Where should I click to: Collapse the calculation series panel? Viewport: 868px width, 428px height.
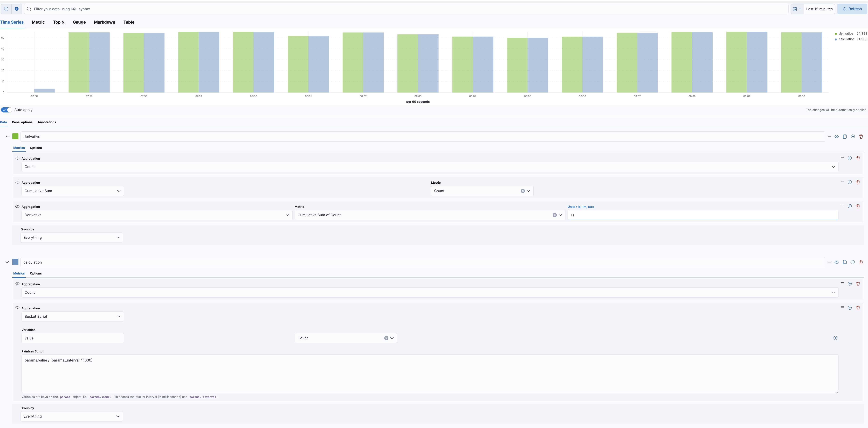(x=7, y=262)
